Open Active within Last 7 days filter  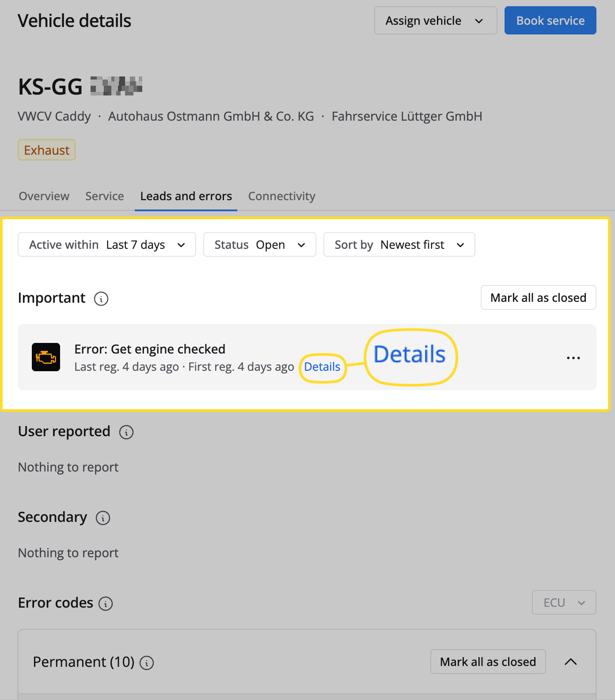107,245
